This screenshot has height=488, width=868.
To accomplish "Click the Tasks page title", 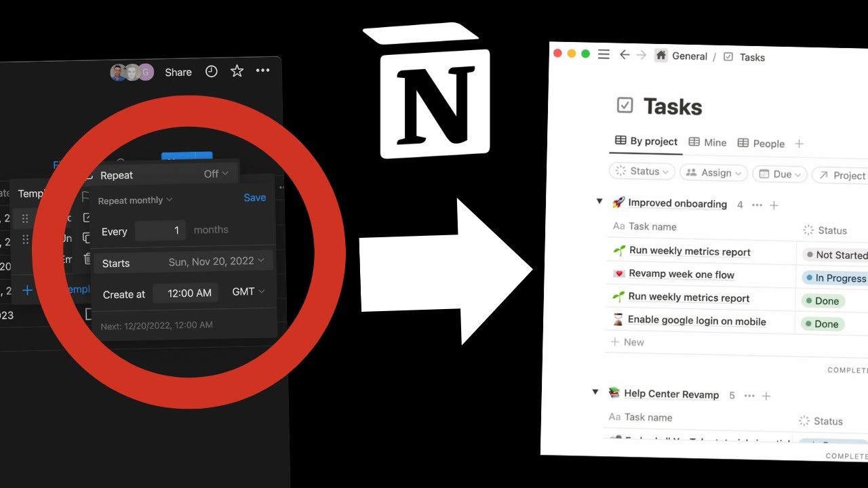I will (673, 106).
